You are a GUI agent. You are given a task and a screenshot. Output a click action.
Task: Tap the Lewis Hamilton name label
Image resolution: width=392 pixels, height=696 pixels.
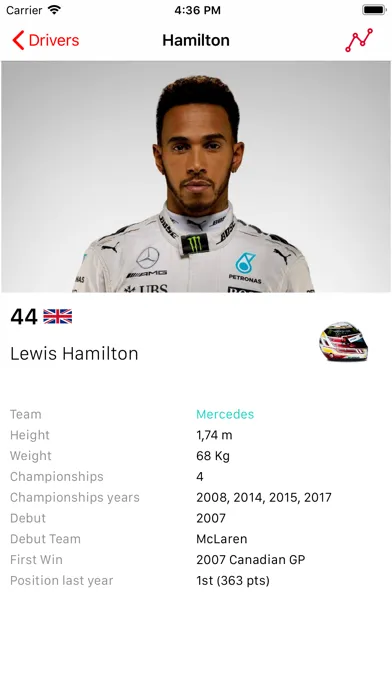tap(74, 354)
